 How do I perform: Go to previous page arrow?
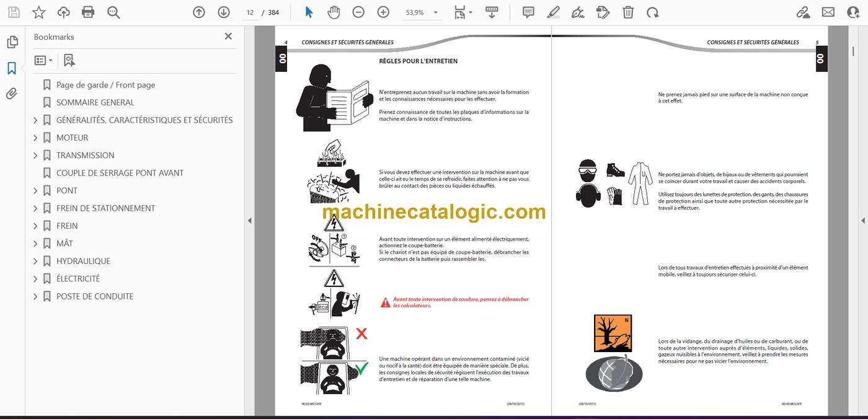coord(198,12)
